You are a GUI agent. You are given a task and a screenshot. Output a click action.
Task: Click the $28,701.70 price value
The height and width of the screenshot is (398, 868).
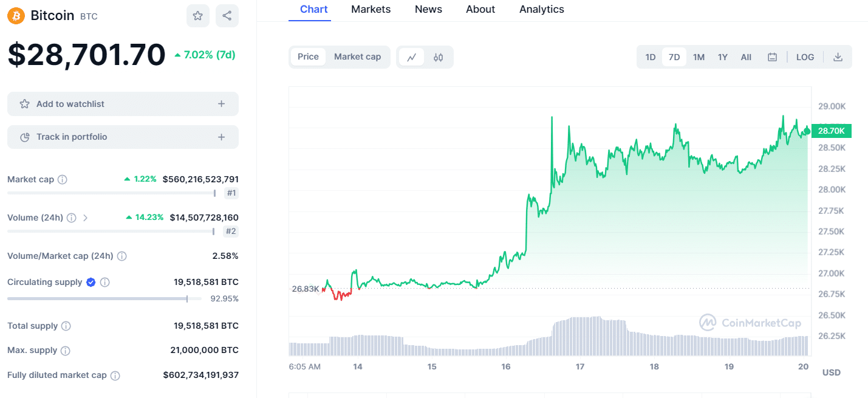(86, 55)
